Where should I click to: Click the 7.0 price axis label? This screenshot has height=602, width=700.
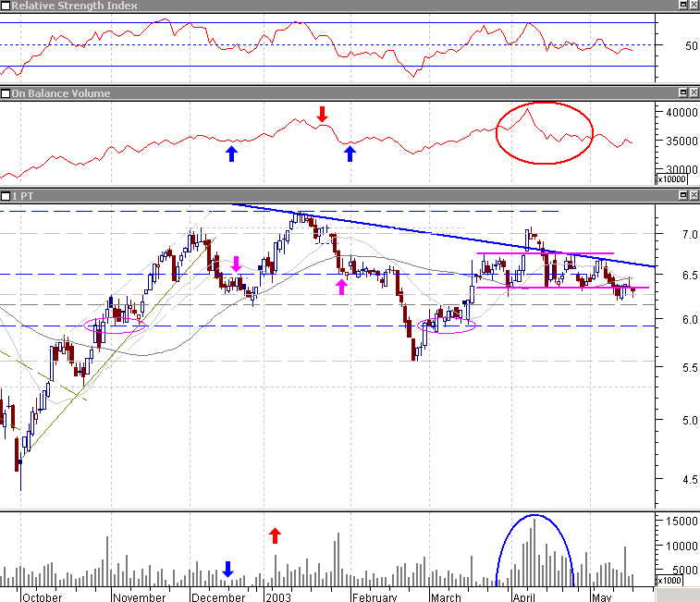(x=690, y=235)
